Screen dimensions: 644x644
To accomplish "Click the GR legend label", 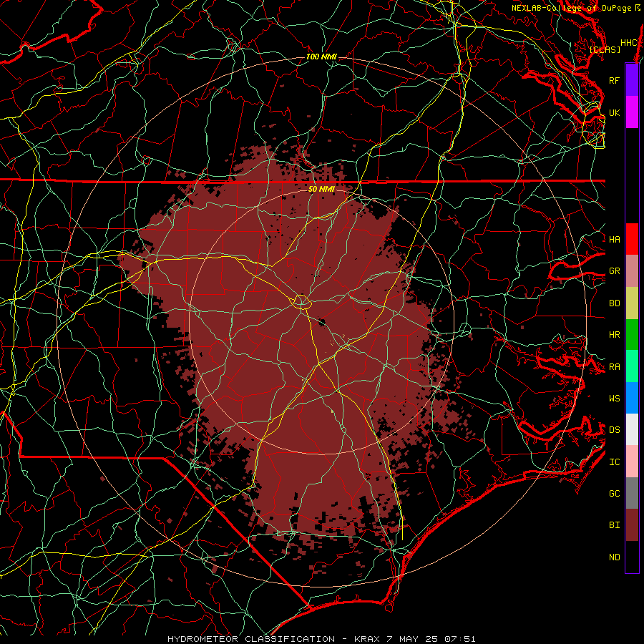I will click(614, 271).
